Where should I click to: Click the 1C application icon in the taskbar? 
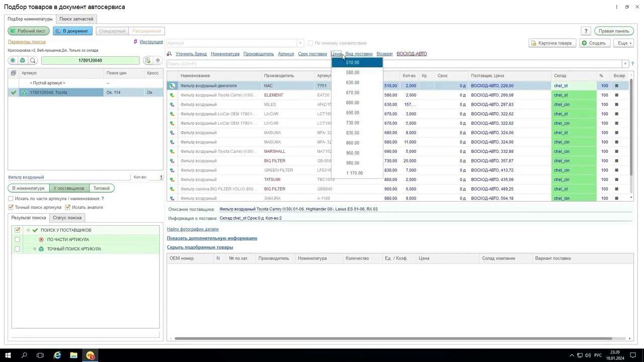91,355
